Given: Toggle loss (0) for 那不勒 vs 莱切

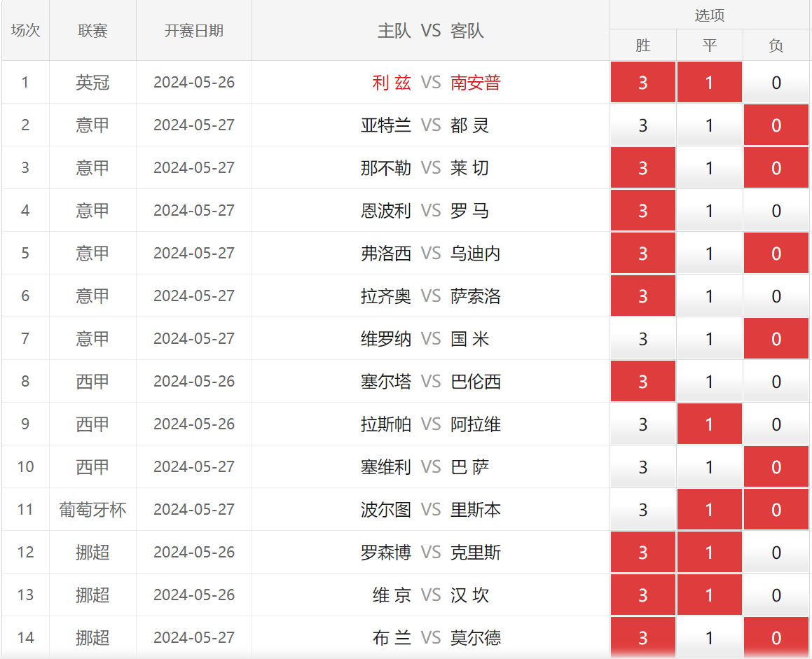Looking at the screenshot, I should click(776, 168).
